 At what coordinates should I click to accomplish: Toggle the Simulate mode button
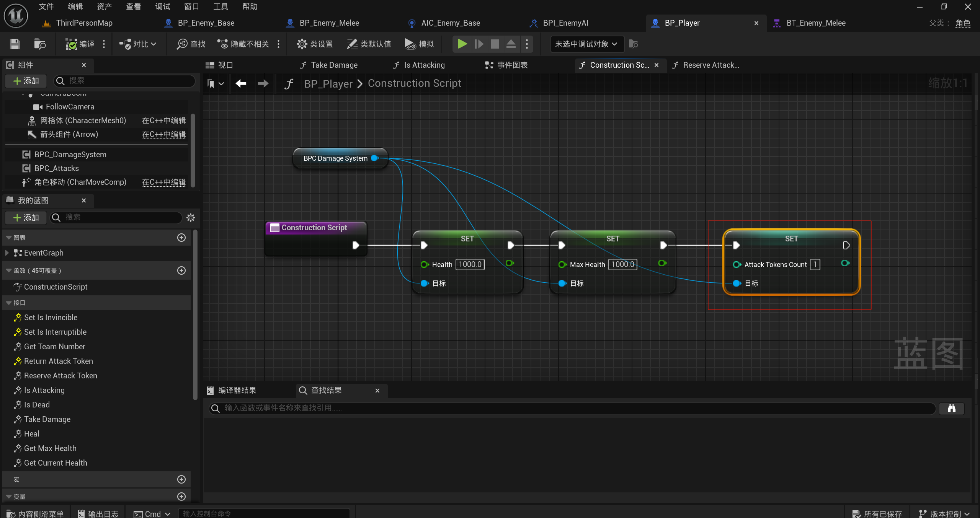pyautogui.click(x=419, y=44)
